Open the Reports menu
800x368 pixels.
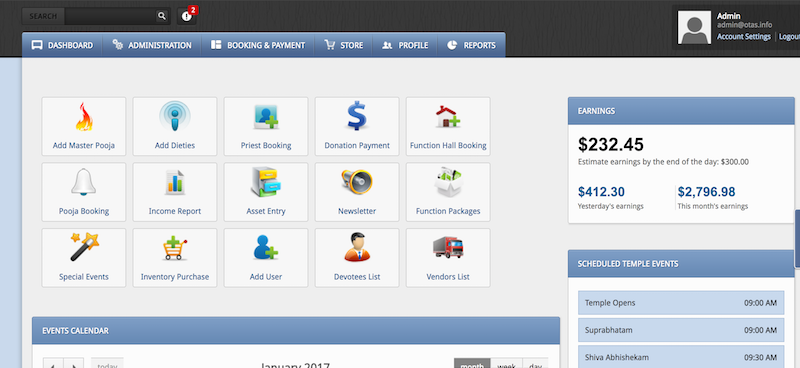tap(471, 45)
